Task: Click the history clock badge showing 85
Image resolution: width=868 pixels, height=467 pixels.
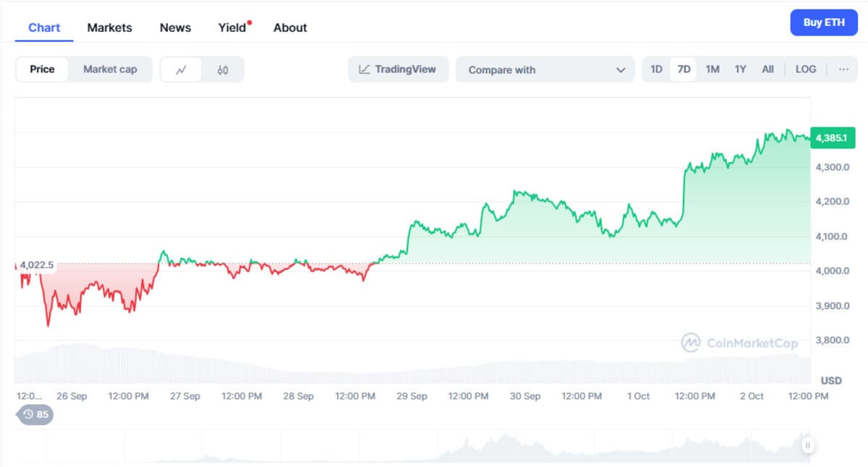Action: pos(35,415)
